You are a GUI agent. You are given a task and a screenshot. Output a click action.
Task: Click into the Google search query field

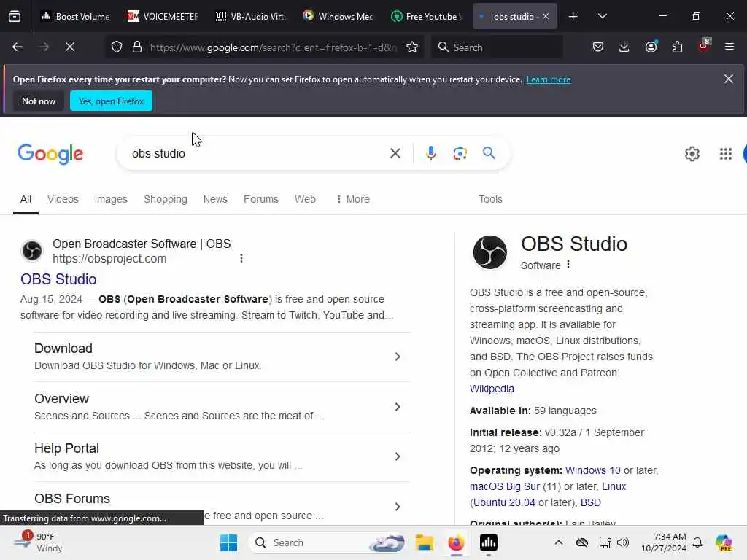pos(258,153)
